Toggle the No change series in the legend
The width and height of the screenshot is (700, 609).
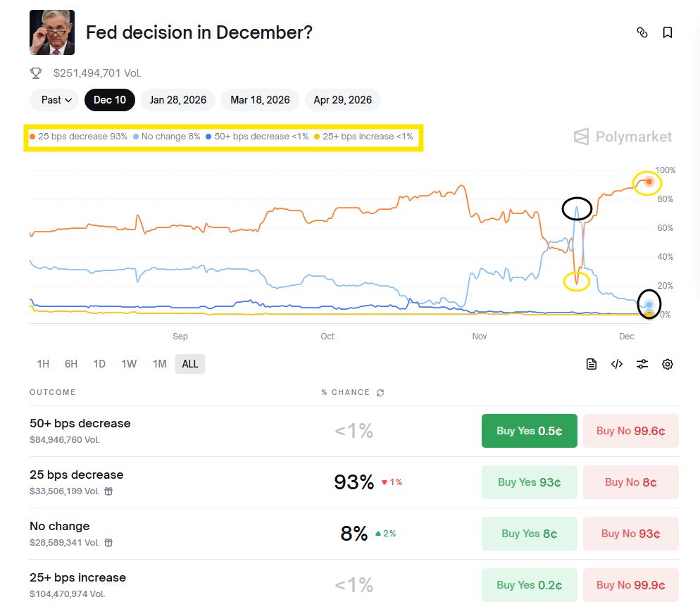click(166, 136)
